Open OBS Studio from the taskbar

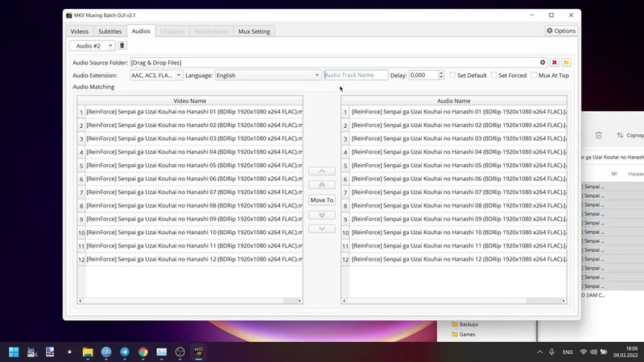(180, 352)
